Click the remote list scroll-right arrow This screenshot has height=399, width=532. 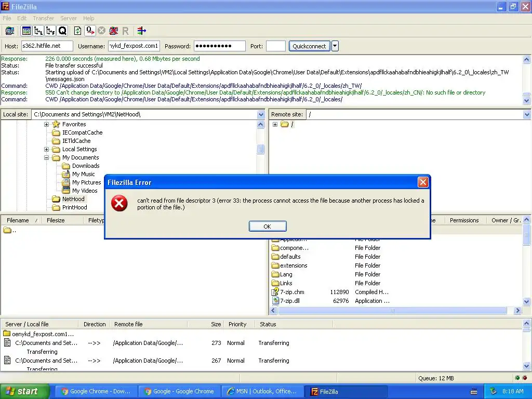(517, 311)
